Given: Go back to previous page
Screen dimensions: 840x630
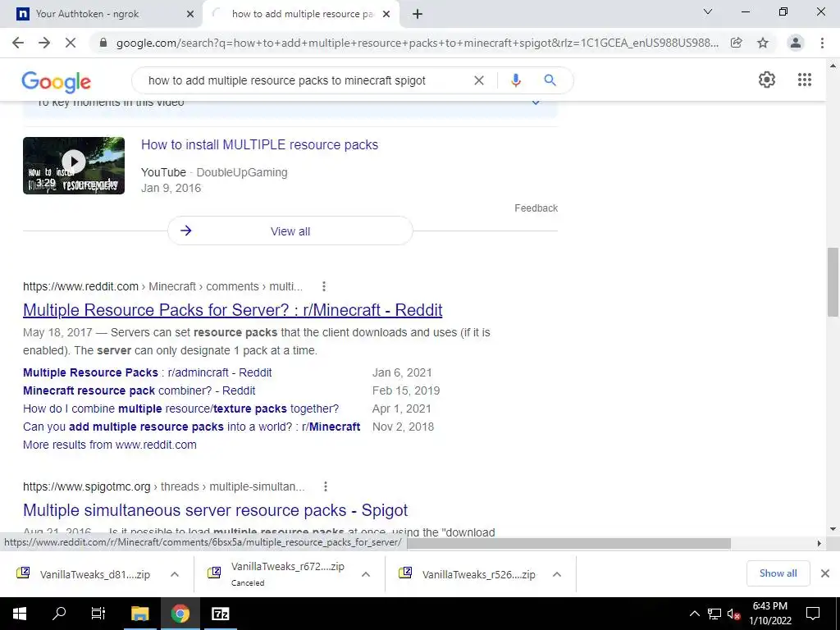Looking at the screenshot, I should 18,43.
